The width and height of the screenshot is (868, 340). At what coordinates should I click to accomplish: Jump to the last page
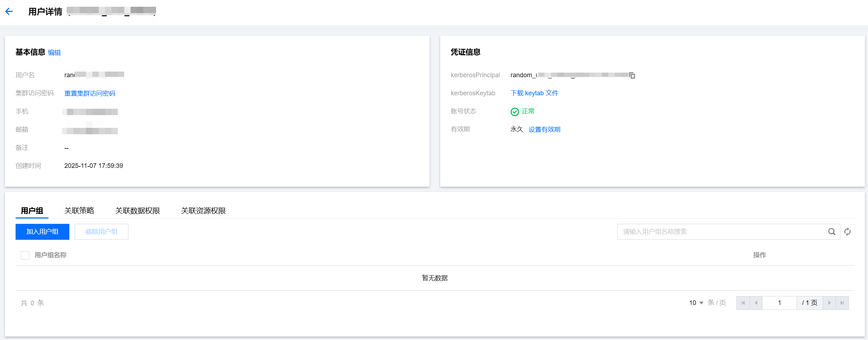[x=842, y=303]
